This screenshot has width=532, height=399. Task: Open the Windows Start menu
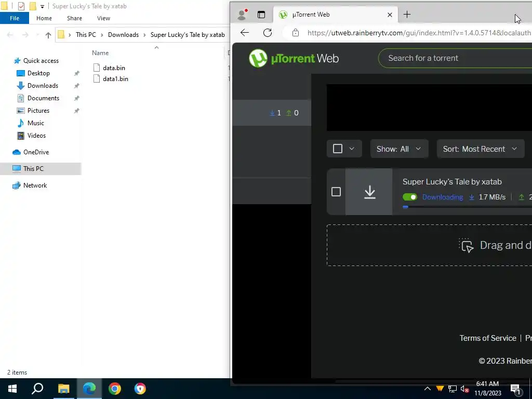(x=12, y=389)
